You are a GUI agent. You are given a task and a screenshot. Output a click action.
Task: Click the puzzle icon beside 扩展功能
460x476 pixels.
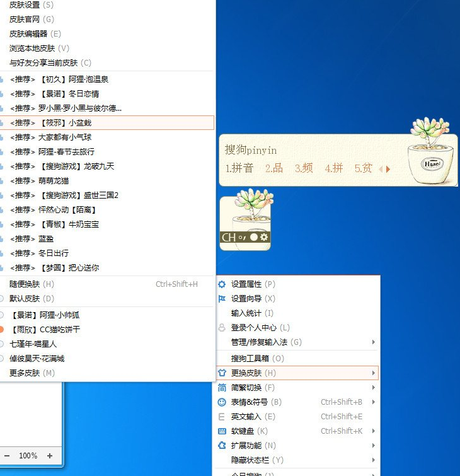click(x=222, y=445)
